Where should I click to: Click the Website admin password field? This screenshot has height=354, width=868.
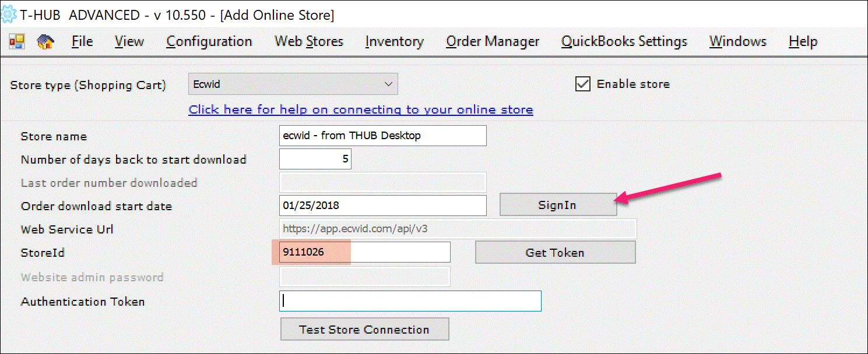(x=365, y=277)
